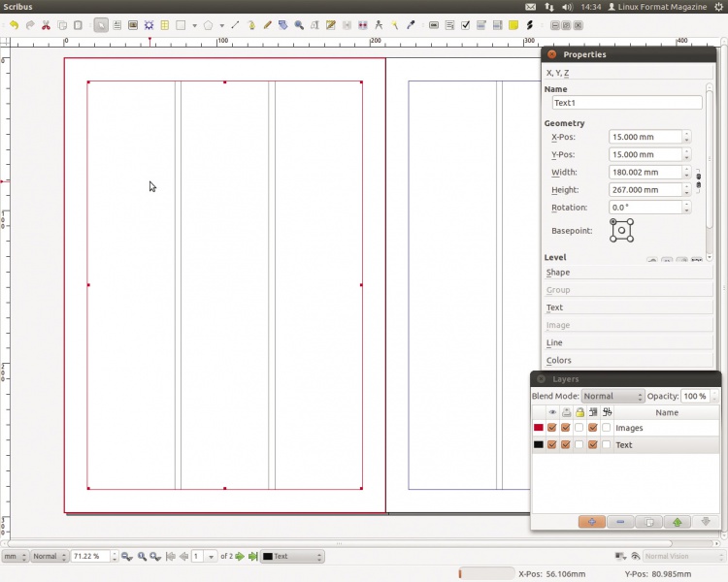Toggle text flow for Images layer
728x582 pixels.
coord(593,428)
